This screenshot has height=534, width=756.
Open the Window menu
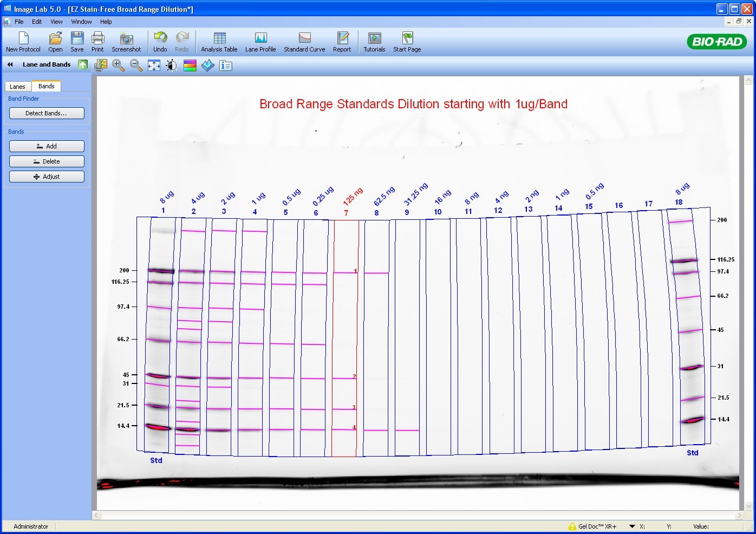tap(81, 22)
